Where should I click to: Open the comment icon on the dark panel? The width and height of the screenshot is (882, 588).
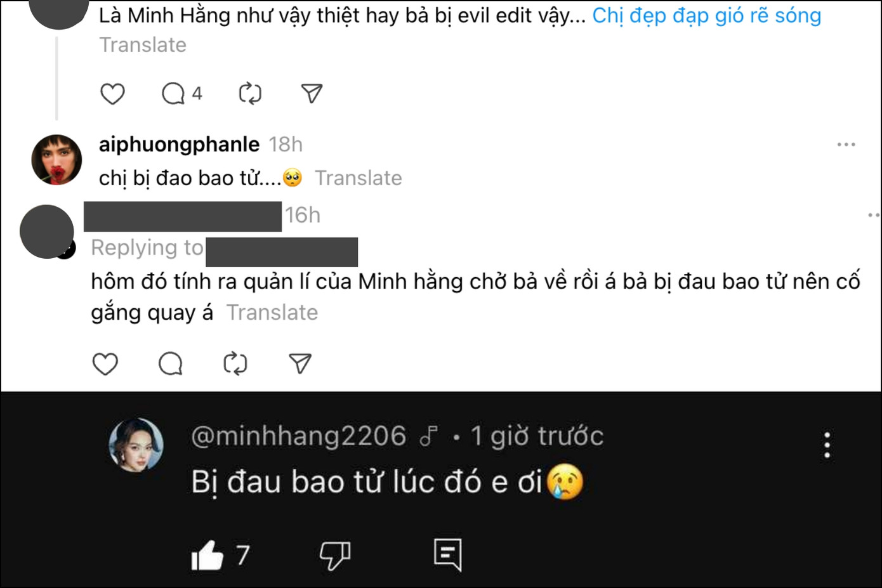[x=447, y=555]
